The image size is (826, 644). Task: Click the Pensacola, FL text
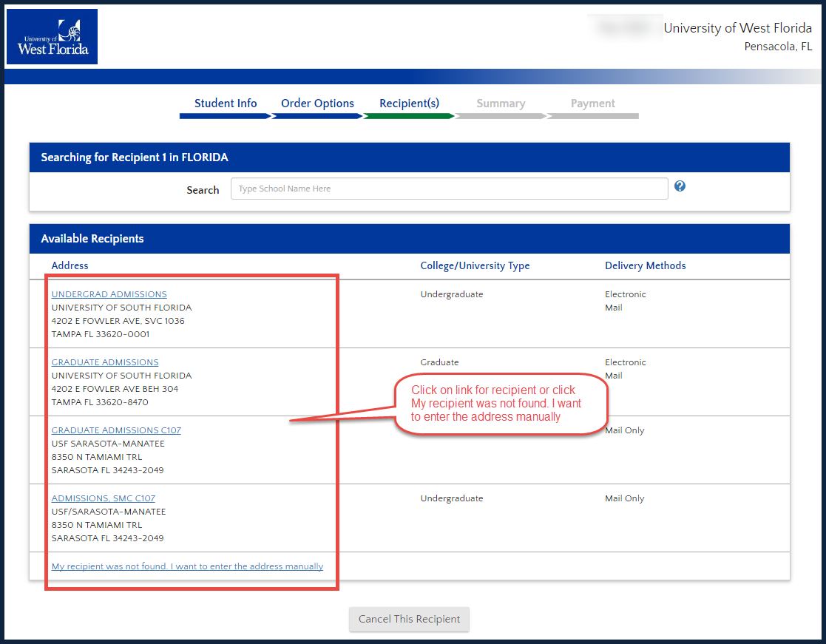tap(778, 47)
